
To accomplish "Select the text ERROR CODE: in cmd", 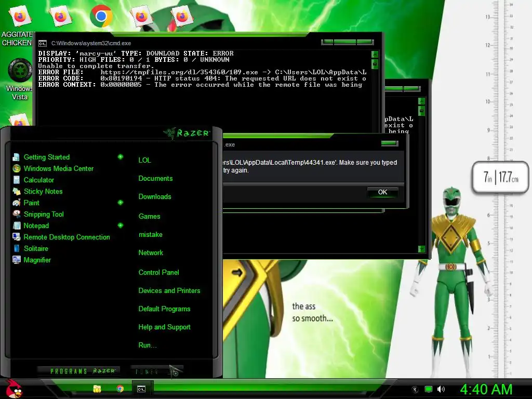I will pos(60,78).
